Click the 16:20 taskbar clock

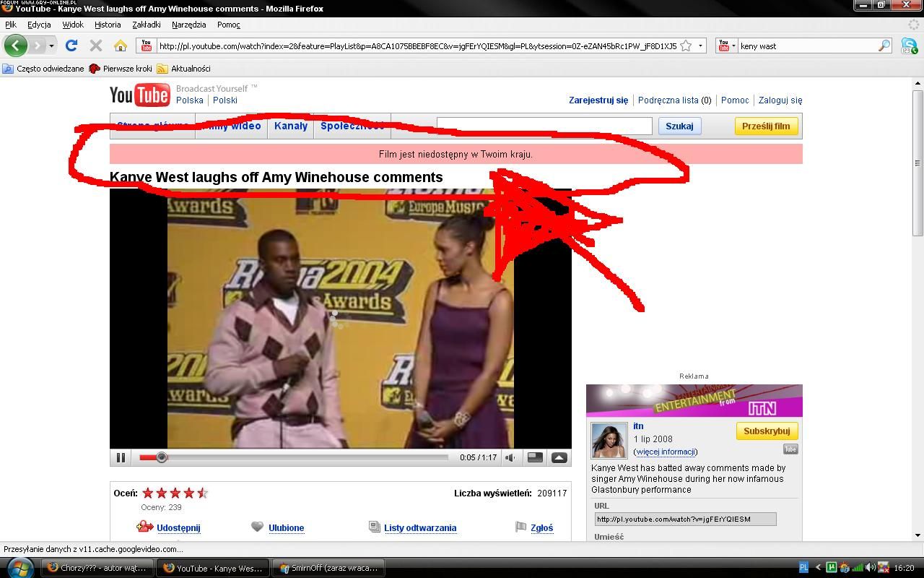[904, 568]
